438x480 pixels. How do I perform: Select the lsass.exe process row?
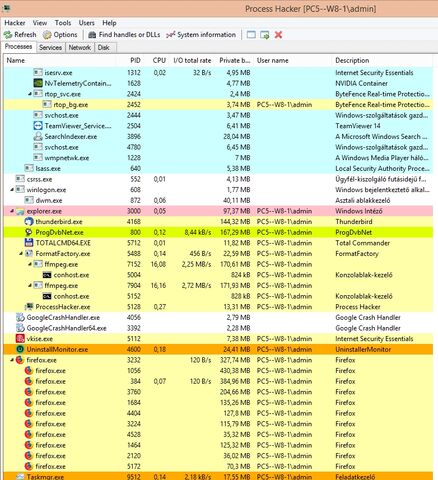pyautogui.click(x=218, y=168)
